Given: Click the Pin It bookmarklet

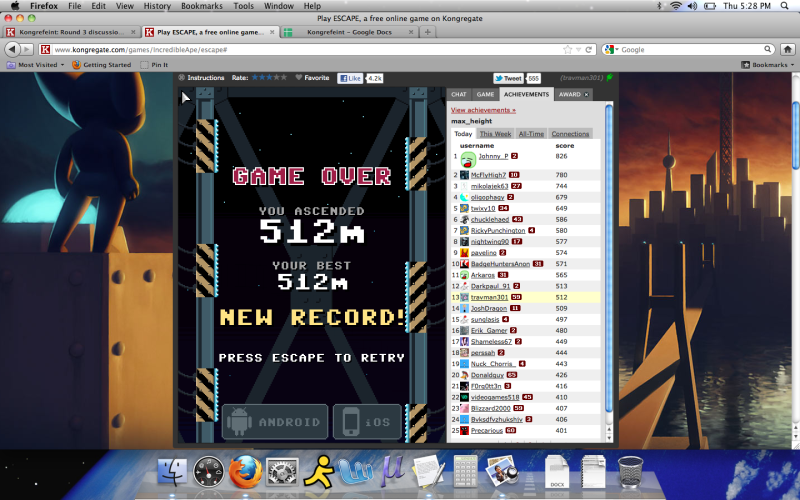Looking at the screenshot, I should [154, 65].
